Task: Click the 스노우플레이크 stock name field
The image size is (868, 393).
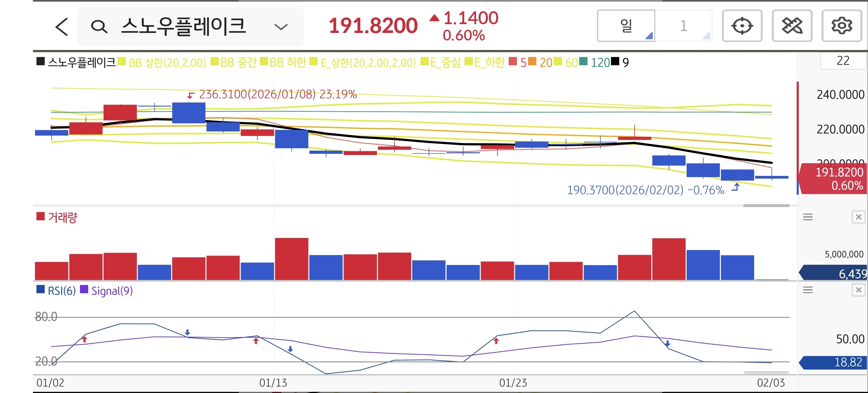Action: click(184, 27)
